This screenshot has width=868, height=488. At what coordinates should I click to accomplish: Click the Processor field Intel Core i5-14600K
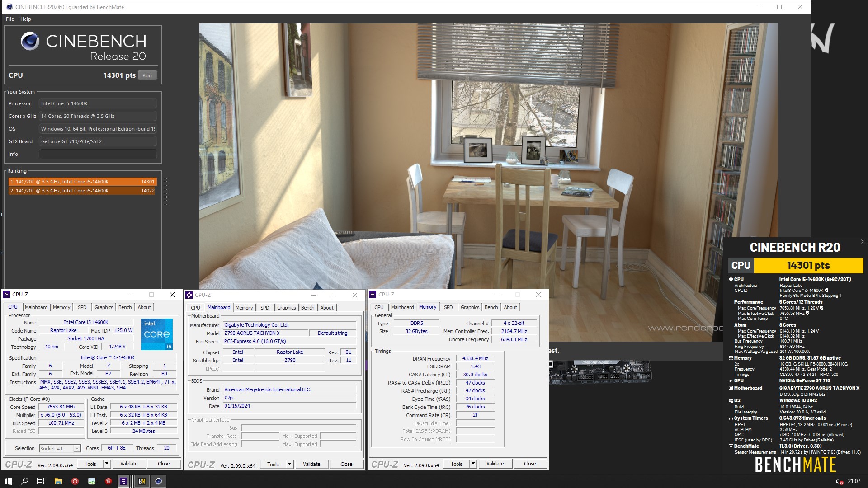[x=98, y=103]
